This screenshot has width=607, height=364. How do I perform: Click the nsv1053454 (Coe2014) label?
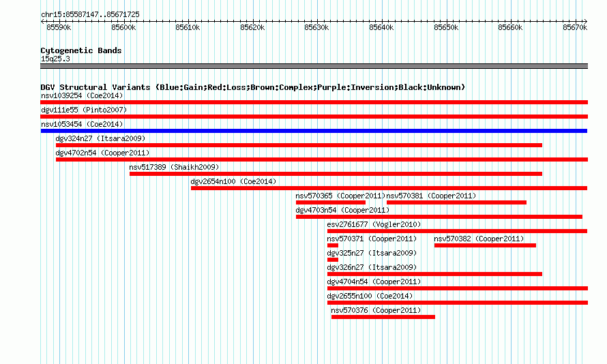82,124
